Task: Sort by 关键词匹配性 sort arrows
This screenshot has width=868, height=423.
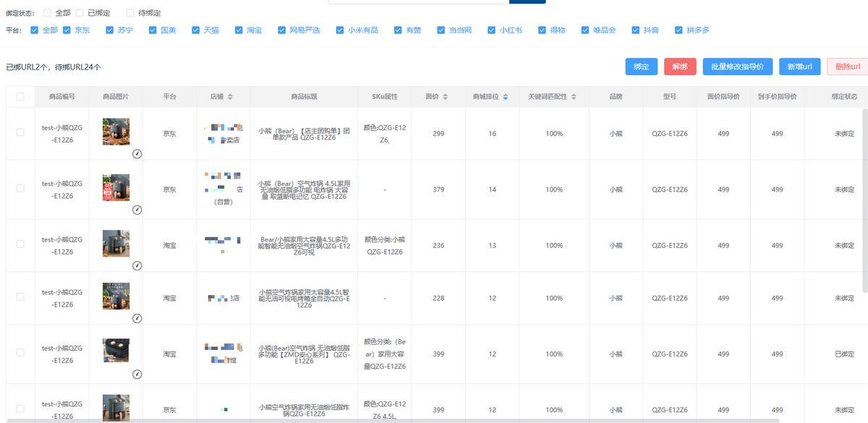Action: [x=574, y=97]
